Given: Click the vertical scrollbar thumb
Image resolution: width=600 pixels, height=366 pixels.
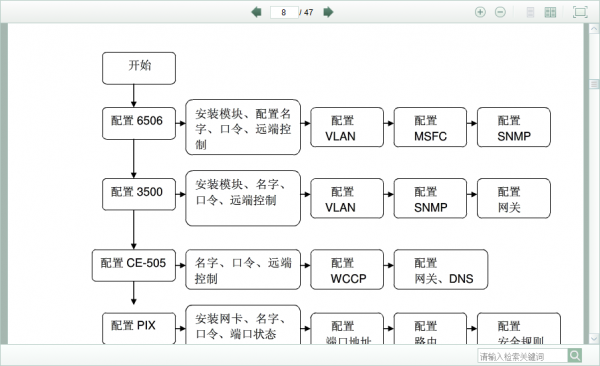Looking at the screenshot, I should (x=594, y=84).
